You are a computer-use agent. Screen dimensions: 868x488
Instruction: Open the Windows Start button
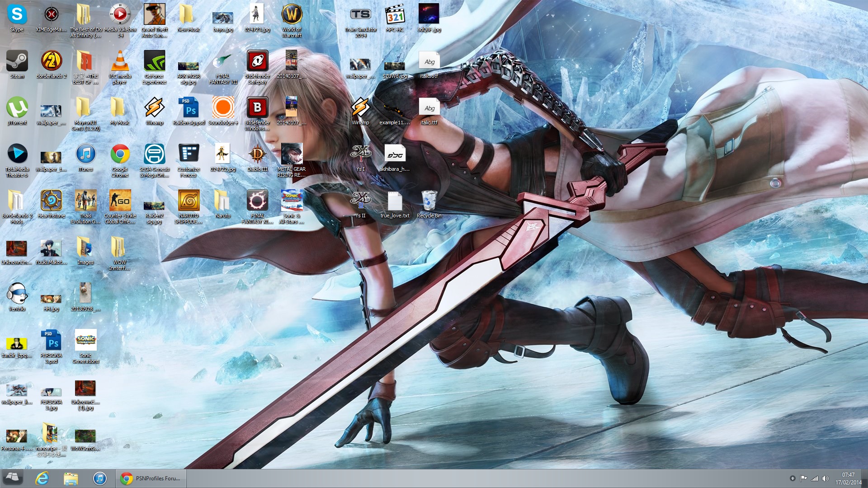13,478
